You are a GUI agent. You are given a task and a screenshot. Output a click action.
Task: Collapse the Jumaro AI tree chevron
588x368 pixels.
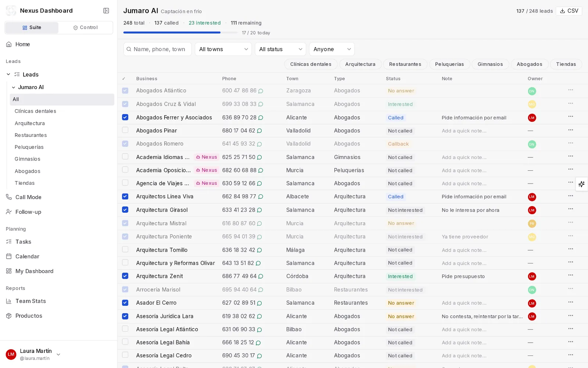(14, 87)
